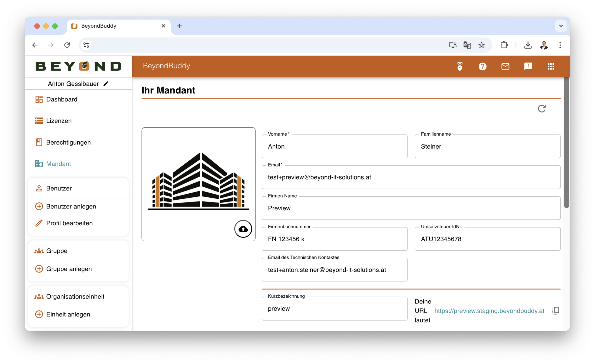The image size is (595, 364).
Task: Expand the browser tab search chevron
Action: click(x=561, y=26)
